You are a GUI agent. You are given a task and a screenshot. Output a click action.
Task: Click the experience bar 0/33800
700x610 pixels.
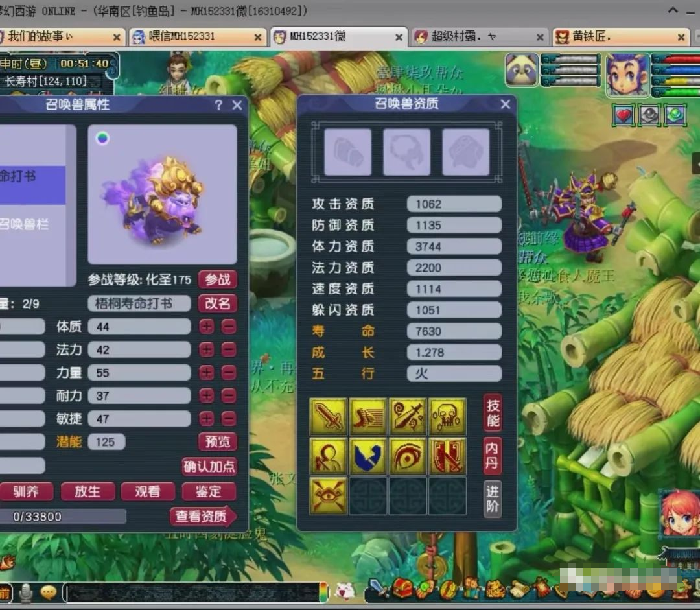pyautogui.click(x=62, y=517)
